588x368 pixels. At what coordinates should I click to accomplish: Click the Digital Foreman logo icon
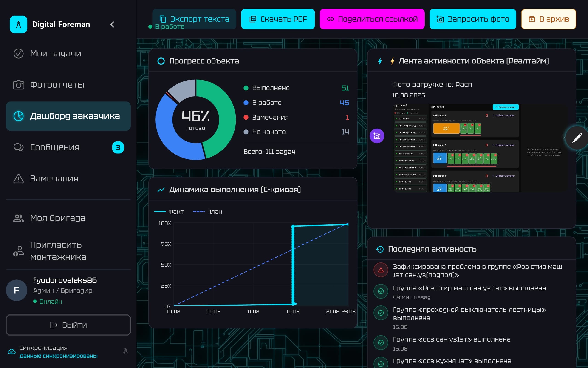18,24
